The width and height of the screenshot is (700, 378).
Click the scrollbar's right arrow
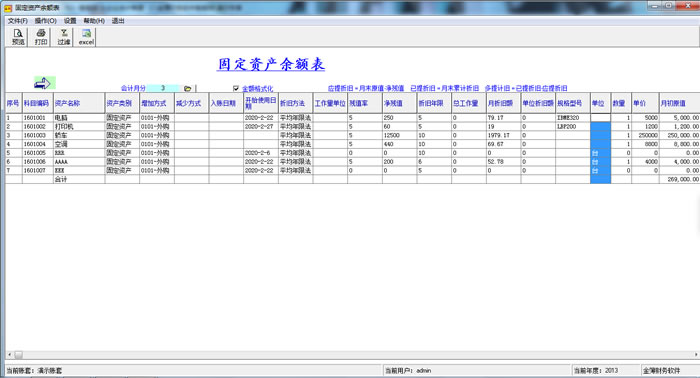point(696,355)
